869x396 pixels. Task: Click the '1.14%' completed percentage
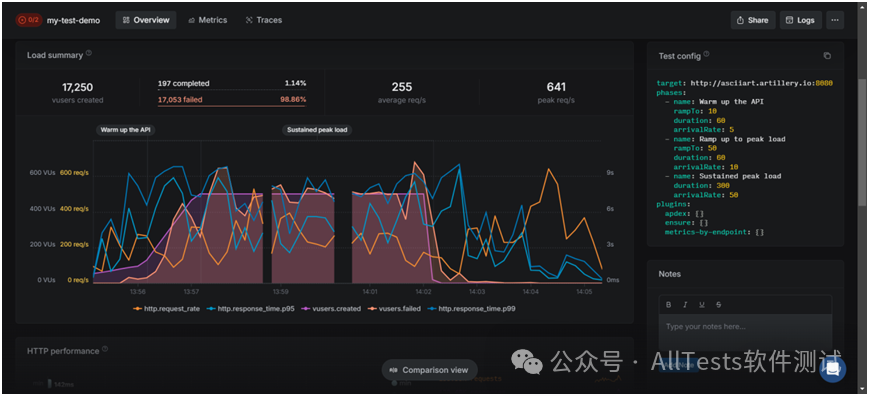click(295, 83)
